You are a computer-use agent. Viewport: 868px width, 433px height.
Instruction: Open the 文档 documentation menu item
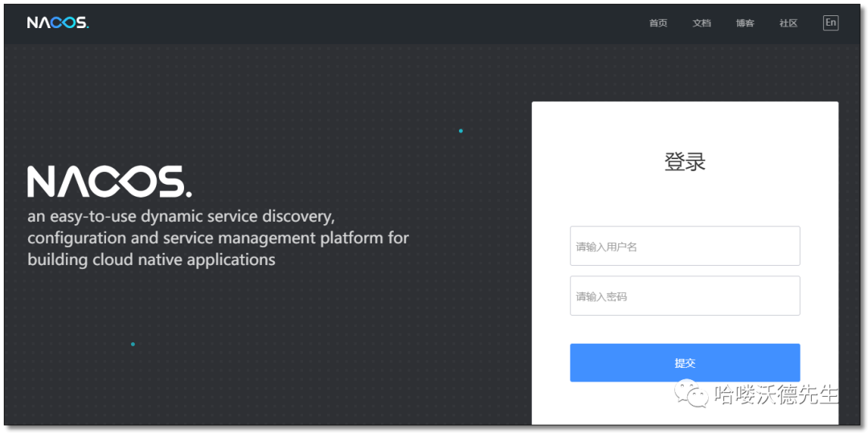702,23
